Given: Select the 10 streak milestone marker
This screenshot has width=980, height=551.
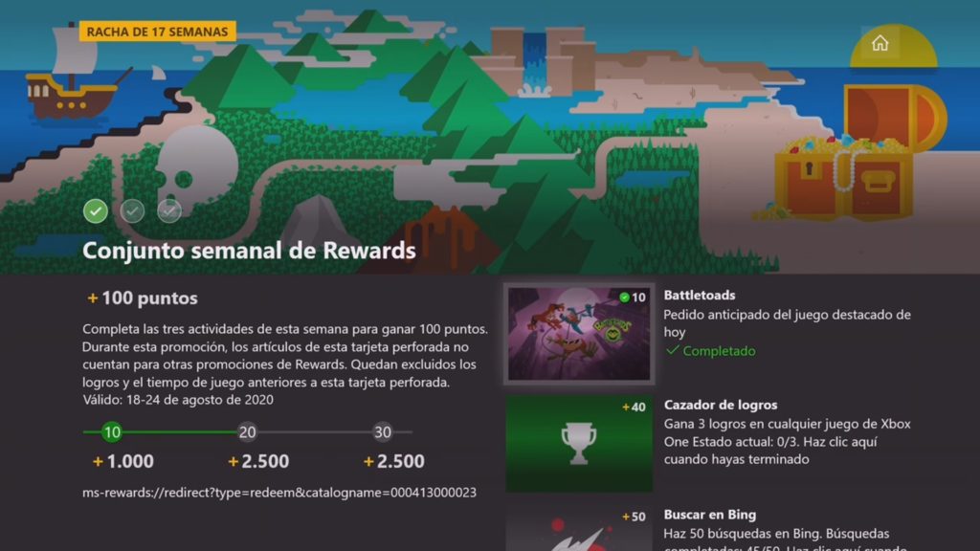Looking at the screenshot, I should click(112, 431).
